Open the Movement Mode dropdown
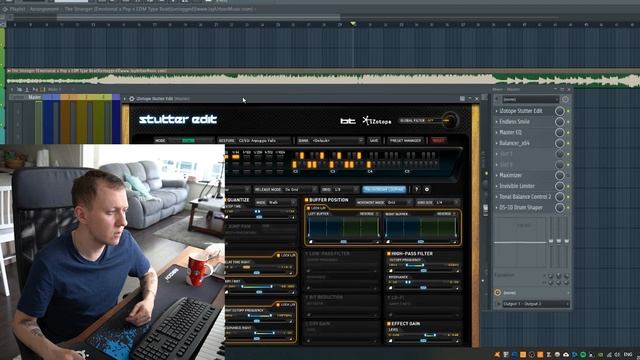Image resolution: width=640 pixels, height=360 pixels. (384, 202)
